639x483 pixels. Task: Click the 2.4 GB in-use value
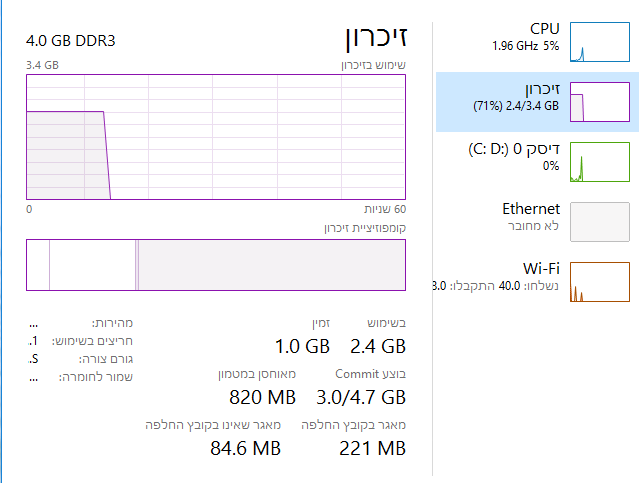coord(378,346)
